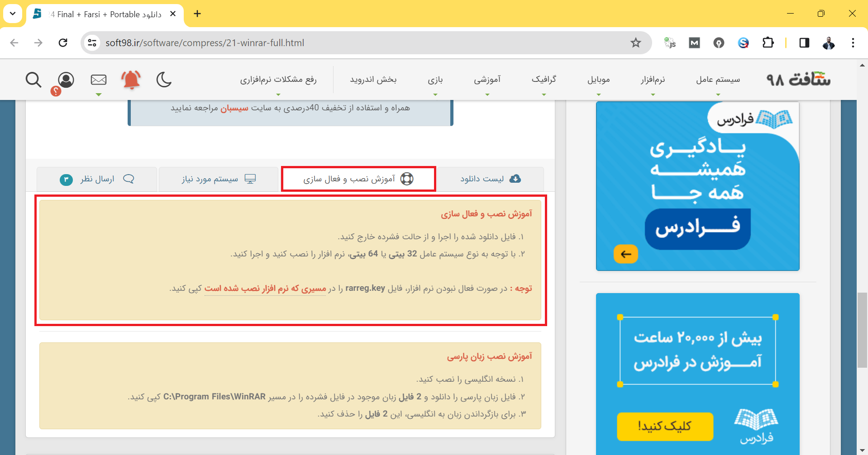
Task: Open the site search magnifier icon
Action: 33,80
